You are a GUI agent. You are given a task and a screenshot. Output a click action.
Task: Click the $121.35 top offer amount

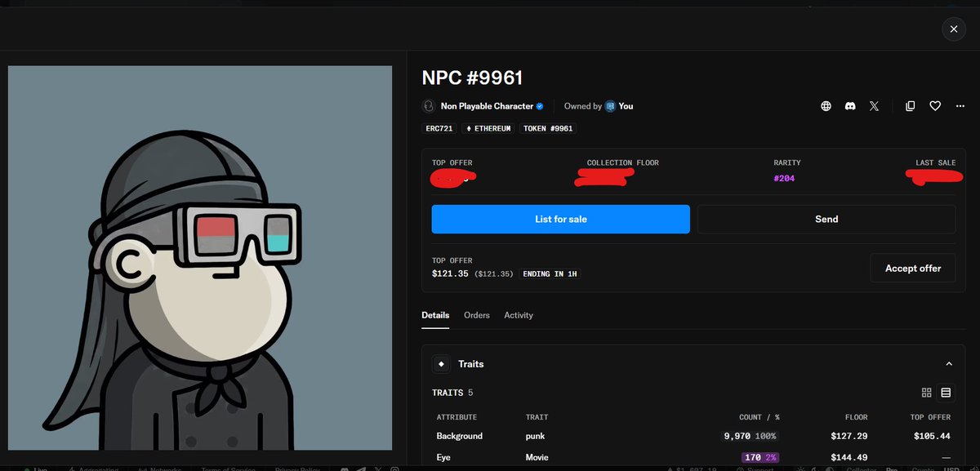pyautogui.click(x=450, y=273)
